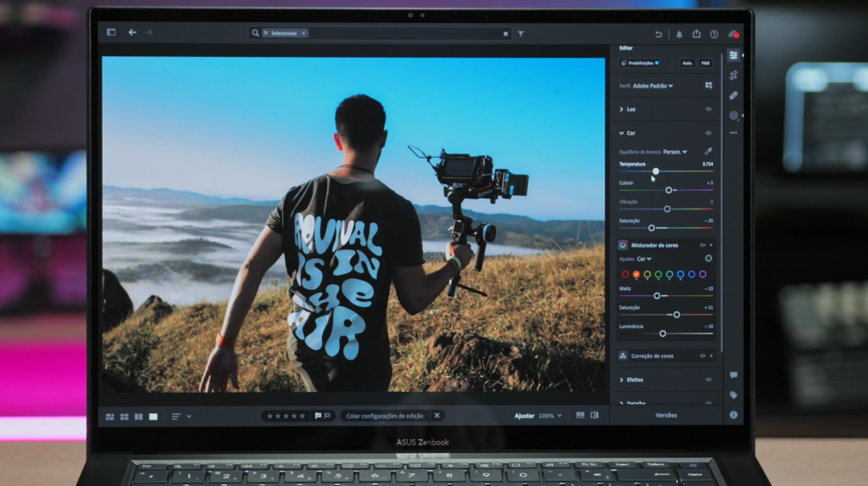This screenshot has width=868, height=486.
Task: Pick the white balance eyedropper
Action: click(x=709, y=151)
